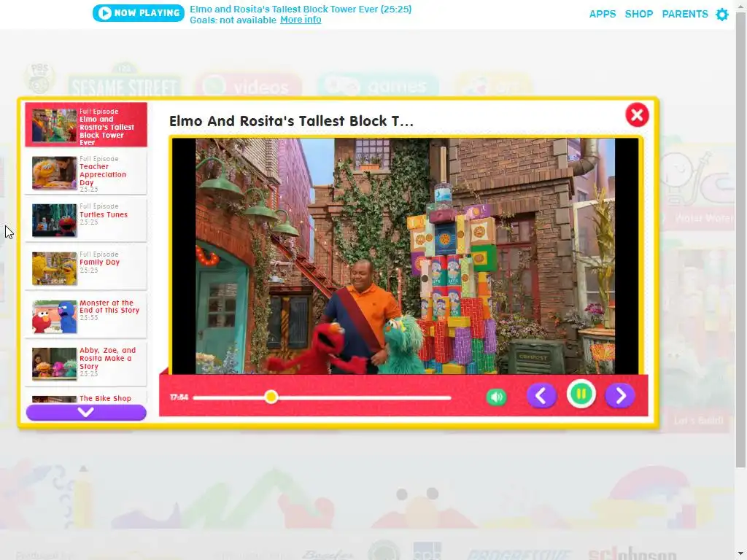
Task: Click the video progress slider knob
Action: click(x=271, y=397)
